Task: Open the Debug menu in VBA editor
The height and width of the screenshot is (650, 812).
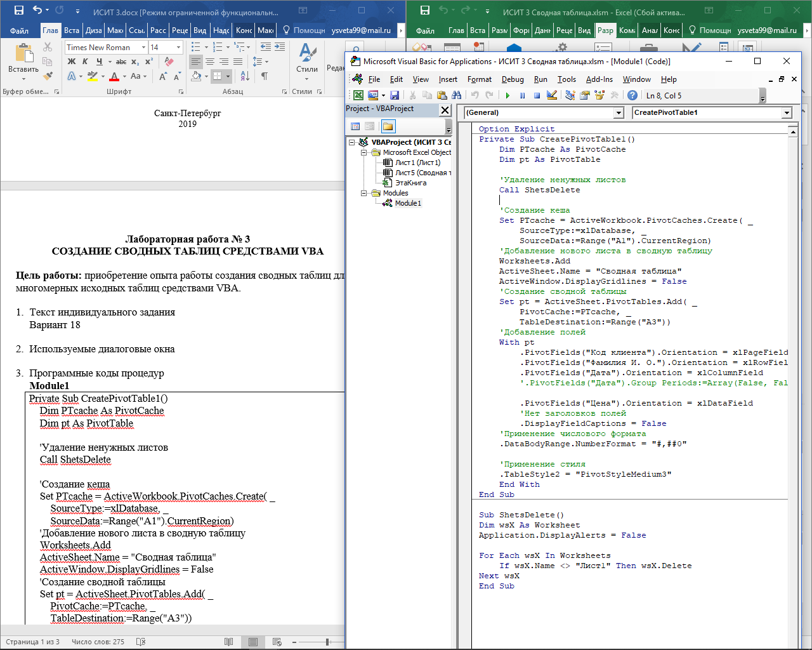Action: [513, 79]
